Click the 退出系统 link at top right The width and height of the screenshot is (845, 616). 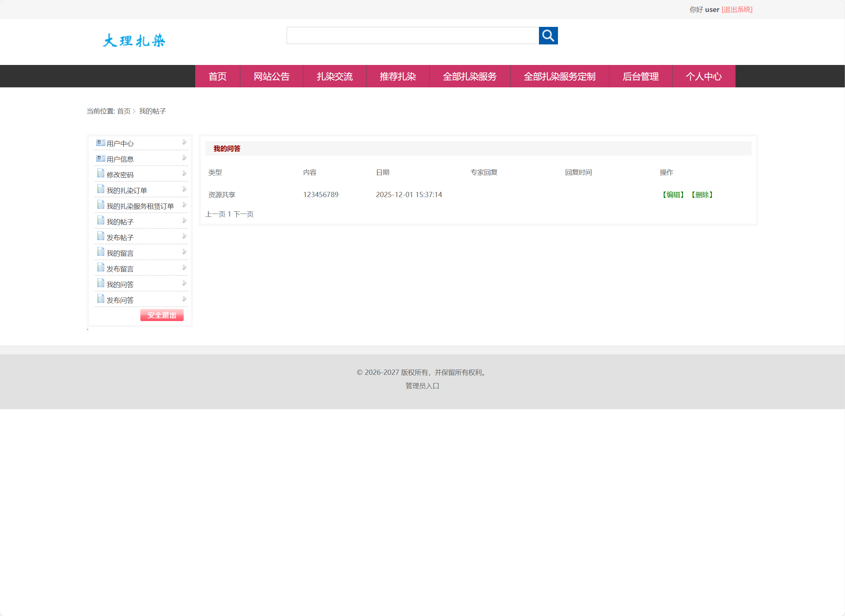click(737, 10)
